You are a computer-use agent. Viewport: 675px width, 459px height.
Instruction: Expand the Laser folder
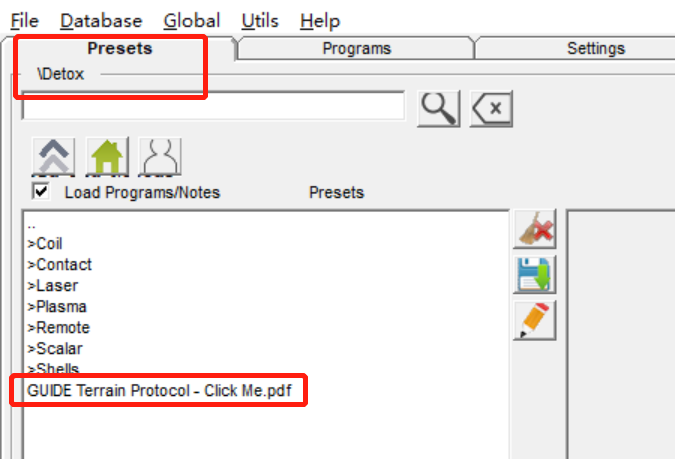(53, 285)
